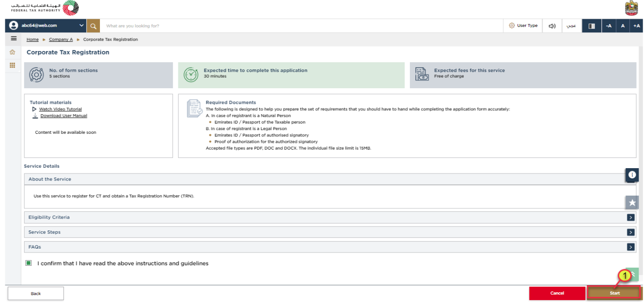Image resolution: width=644 pixels, height=302 pixels.
Task: Expand the FAQs section
Action: click(x=331, y=247)
